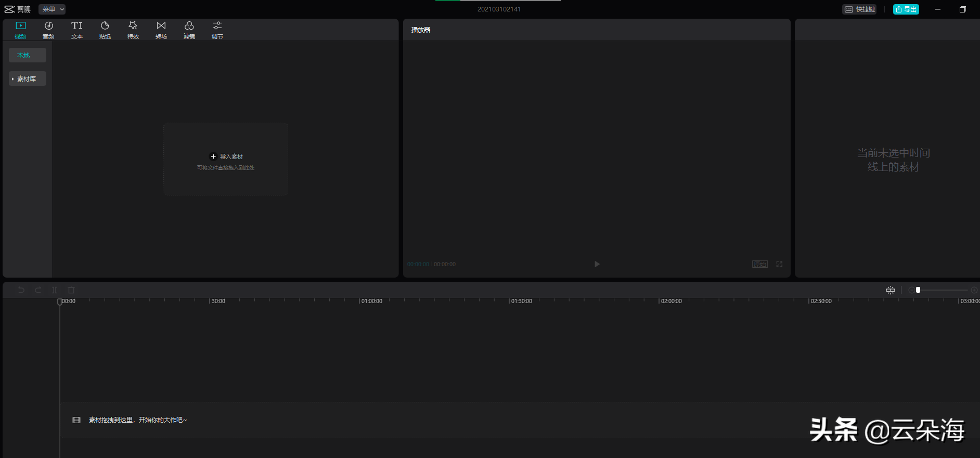Open the 调节 (adjustment) tab
Image resolution: width=980 pixels, height=458 pixels.
(217, 30)
